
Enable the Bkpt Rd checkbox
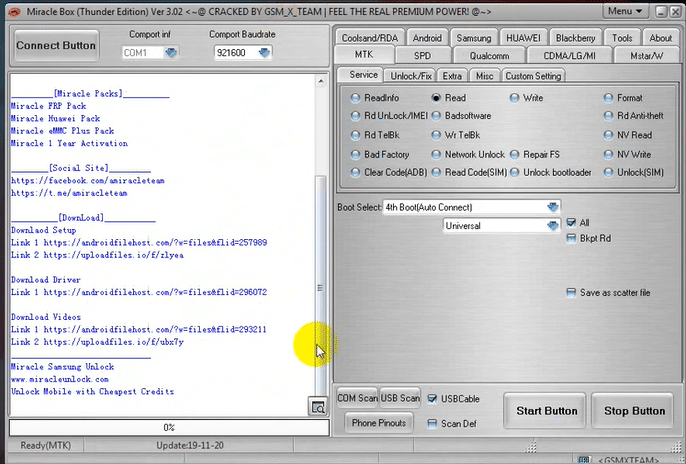click(x=571, y=238)
